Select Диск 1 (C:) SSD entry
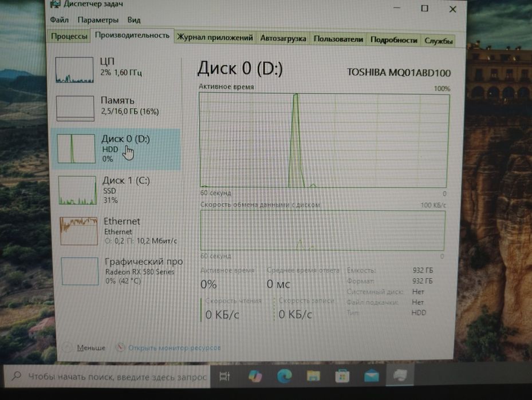Screen dimensions: 532x400 click(x=117, y=190)
